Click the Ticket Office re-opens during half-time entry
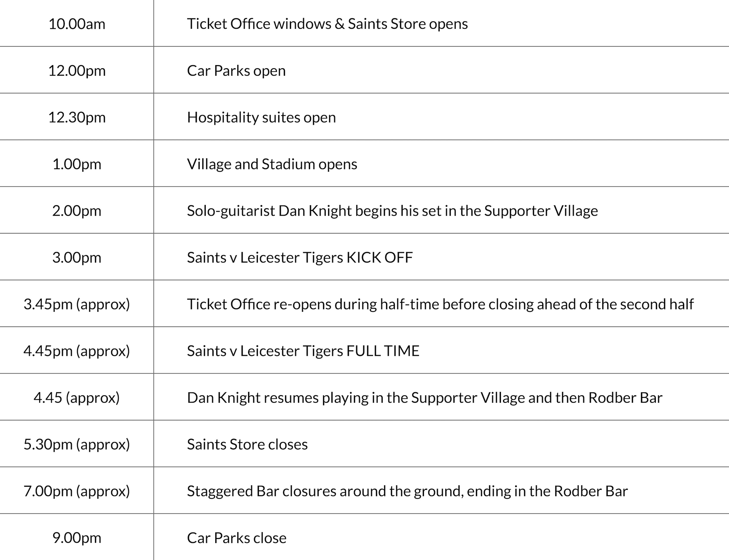 (440, 304)
